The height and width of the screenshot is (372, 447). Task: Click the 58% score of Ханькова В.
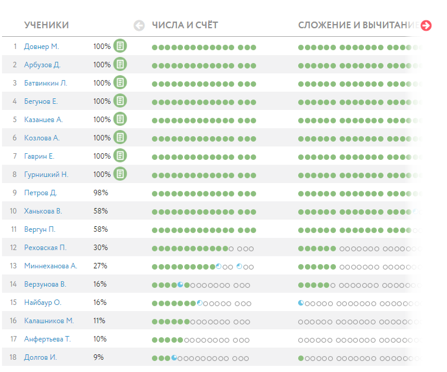click(101, 211)
